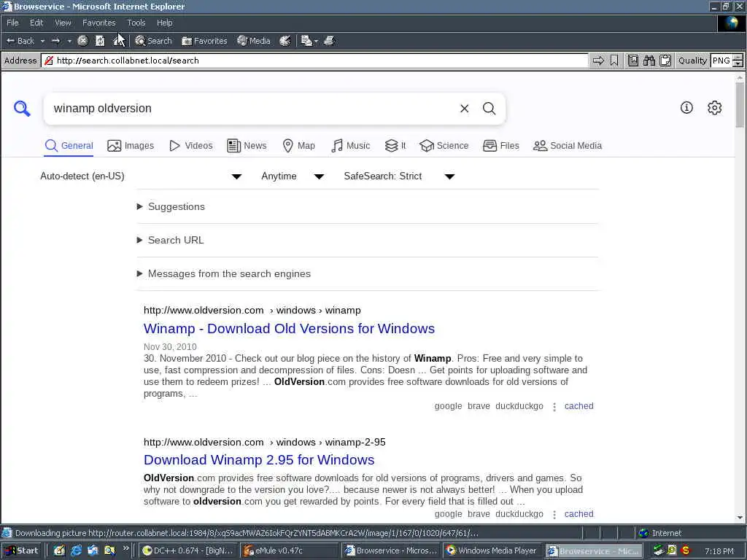Viewport: 747px width, 560px height.
Task: Expand the Search URL section
Action: (171, 240)
